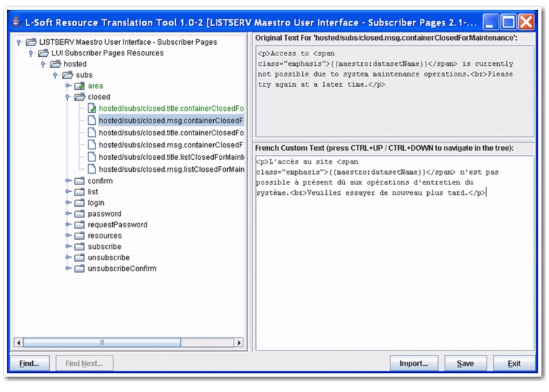The height and width of the screenshot is (392, 549).
Task: Click the Find Next... button
Action: (x=84, y=363)
